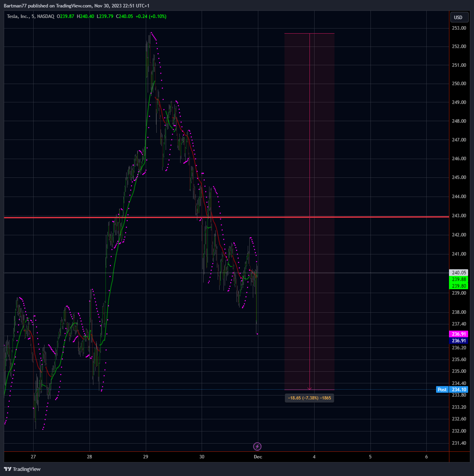Click the green 239.80 price label
This screenshot has width=474, height=476.
pyautogui.click(x=459, y=286)
